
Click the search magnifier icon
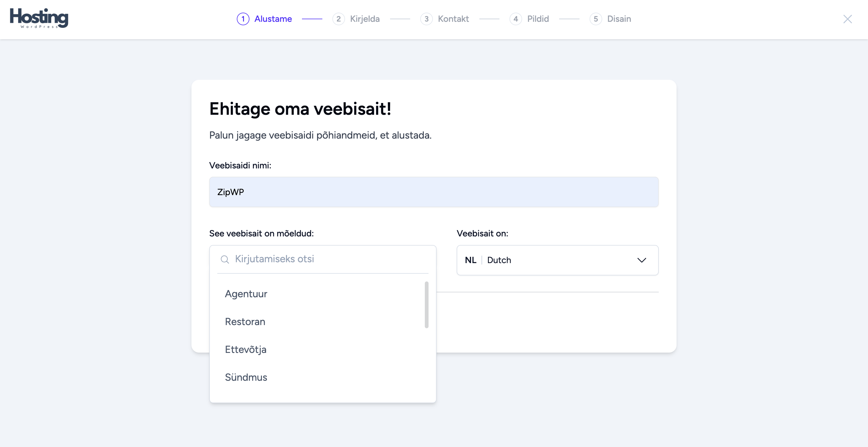coord(225,259)
